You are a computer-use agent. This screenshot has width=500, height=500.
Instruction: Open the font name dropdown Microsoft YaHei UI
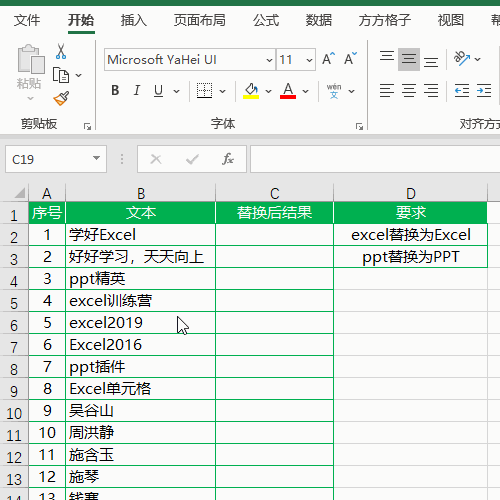coord(269,60)
